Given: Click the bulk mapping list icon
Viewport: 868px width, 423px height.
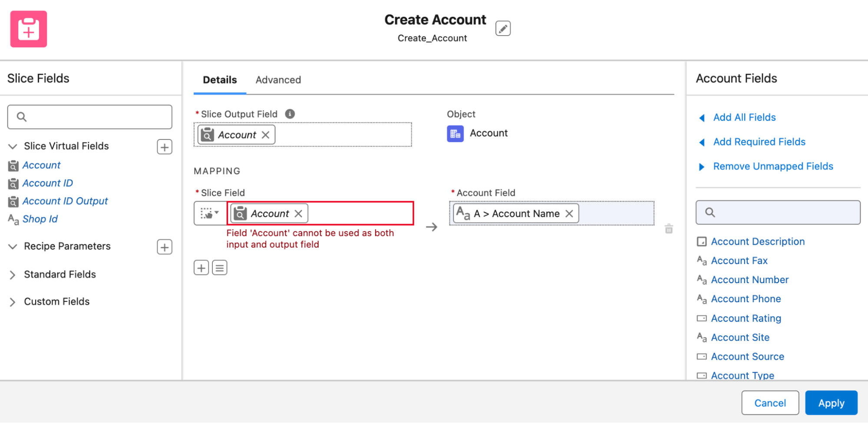Looking at the screenshot, I should (x=219, y=267).
